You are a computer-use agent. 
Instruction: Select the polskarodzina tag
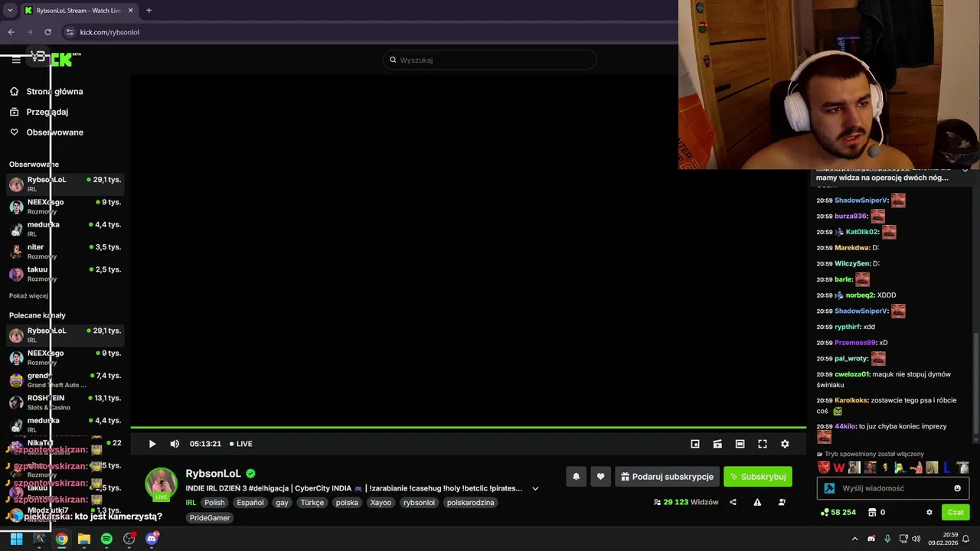click(470, 503)
